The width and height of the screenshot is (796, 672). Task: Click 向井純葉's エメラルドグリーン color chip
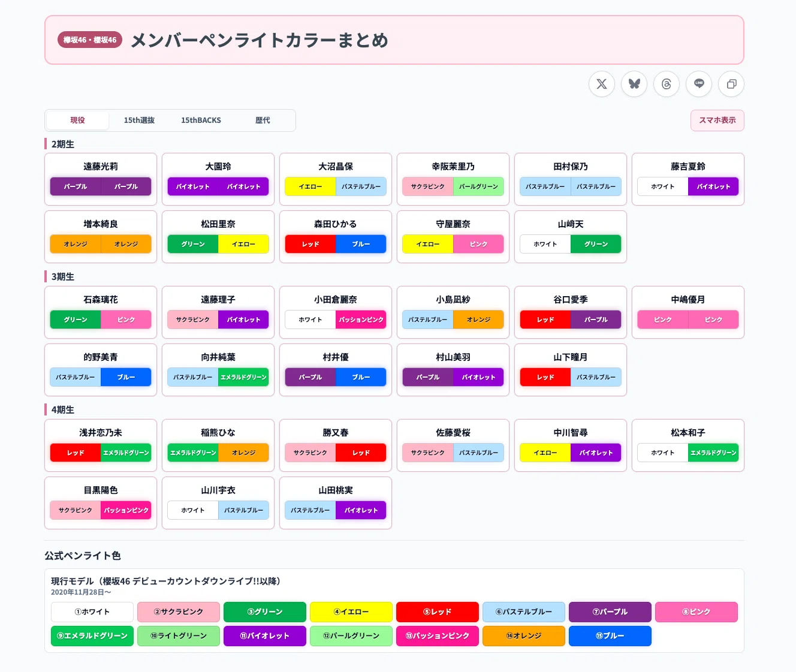tap(243, 377)
